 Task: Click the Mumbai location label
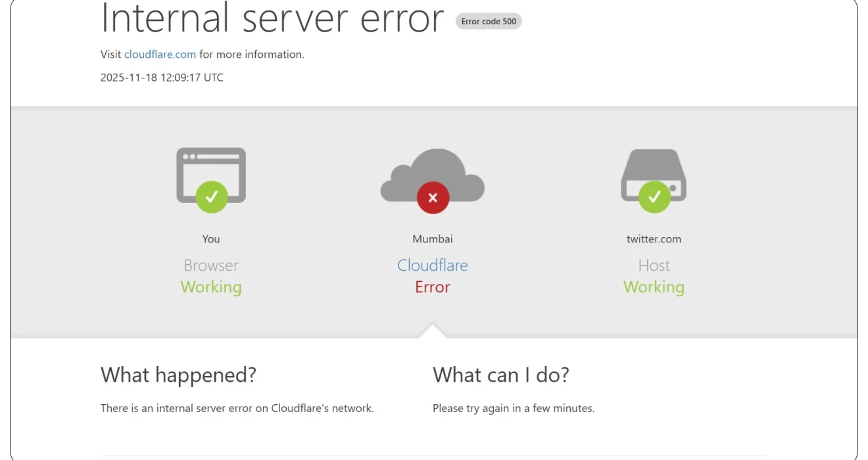pyautogui.click(x=433, y=239)
